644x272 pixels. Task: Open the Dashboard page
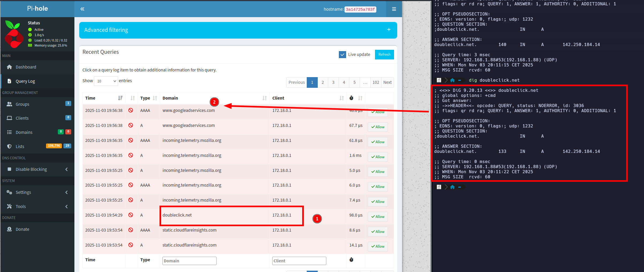pos(26,67)
